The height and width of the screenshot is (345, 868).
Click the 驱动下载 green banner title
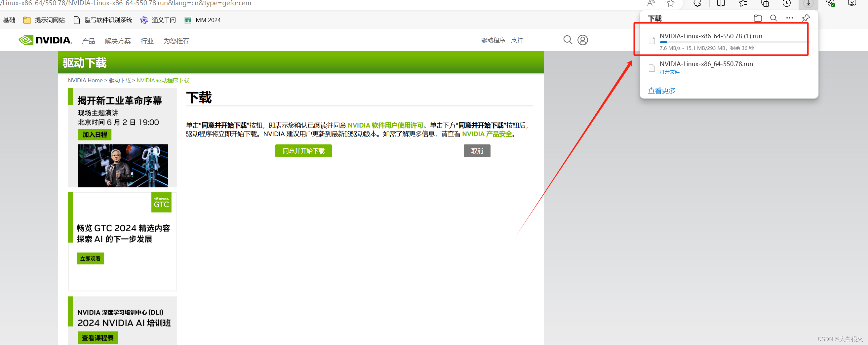point(85,63)
